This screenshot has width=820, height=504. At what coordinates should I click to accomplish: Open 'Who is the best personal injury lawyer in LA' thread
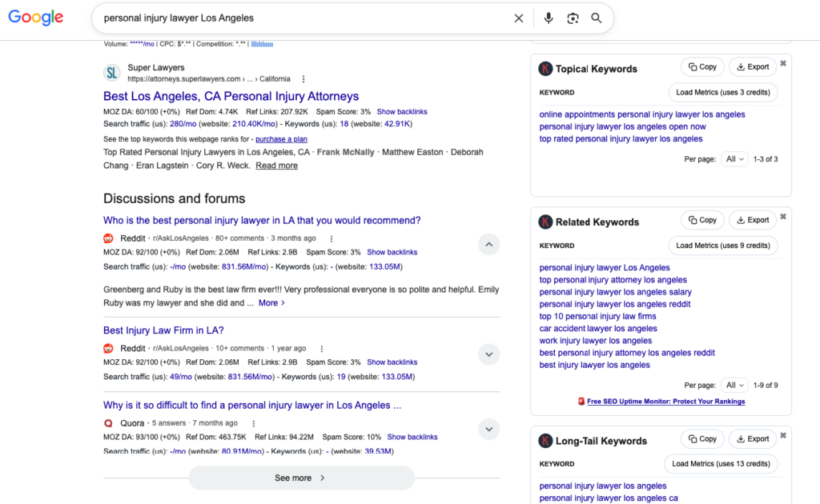tap(262, 221)
